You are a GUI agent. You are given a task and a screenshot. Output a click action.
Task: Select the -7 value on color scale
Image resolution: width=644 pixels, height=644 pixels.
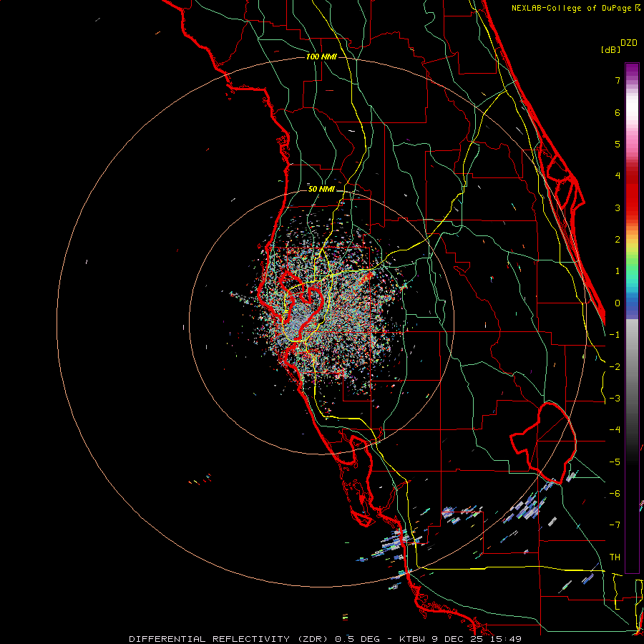coord(615,525)
